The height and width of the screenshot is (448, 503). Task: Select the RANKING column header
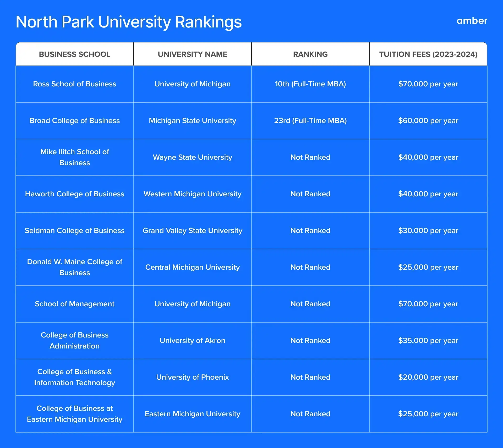click(310, 54)
